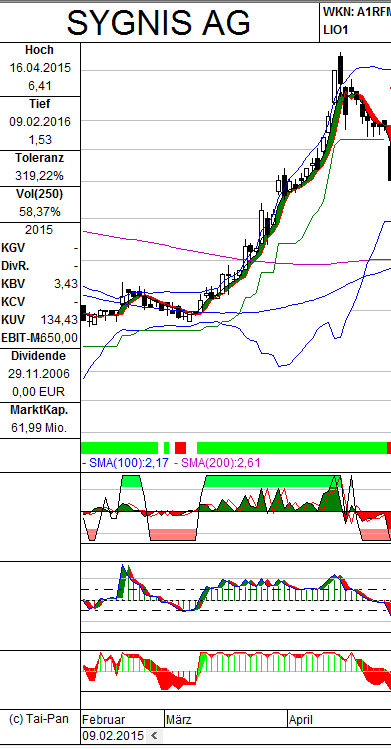
Task: Click the low date 09.02.2016
Action: [40, 122]
